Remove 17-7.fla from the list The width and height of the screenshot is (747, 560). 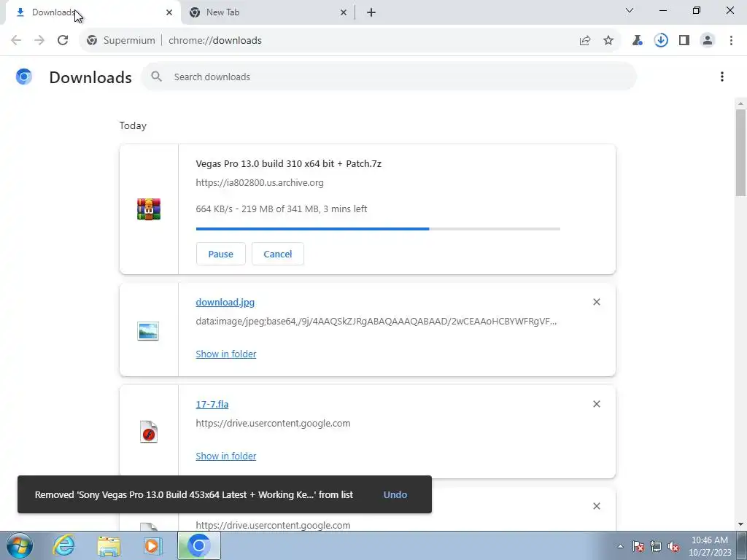coord(597,404)
